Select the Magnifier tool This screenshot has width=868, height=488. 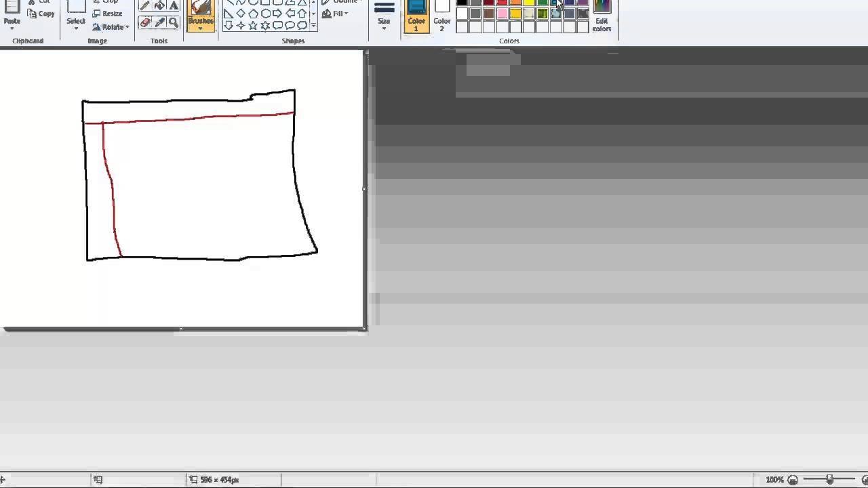174,22
